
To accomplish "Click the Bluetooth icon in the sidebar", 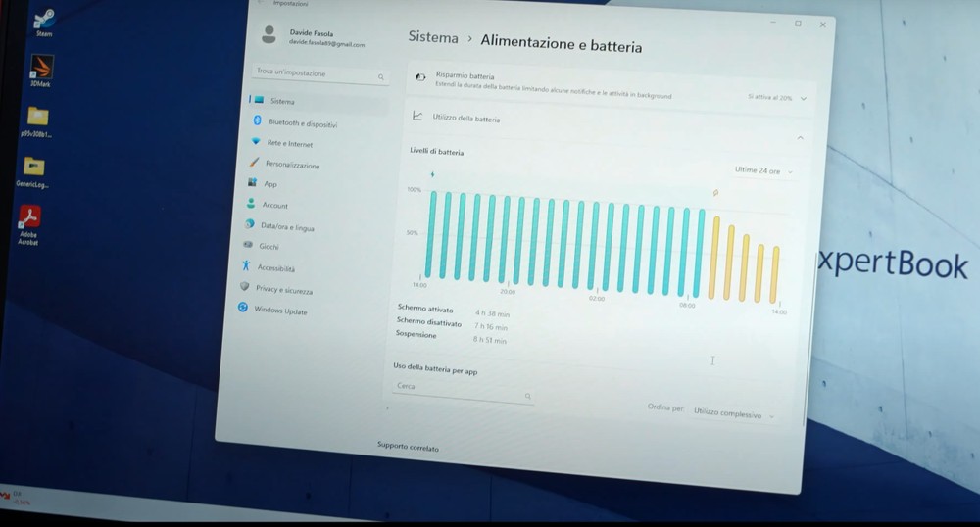I will 257,120.
